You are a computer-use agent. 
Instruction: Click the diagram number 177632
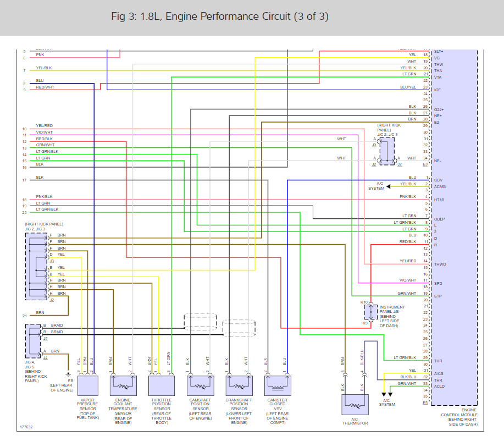coord(26,427)
